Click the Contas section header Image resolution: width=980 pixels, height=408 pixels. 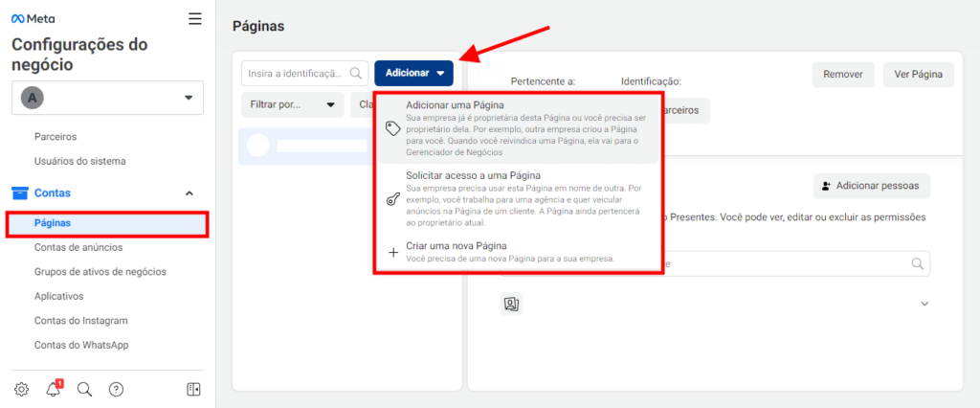107,193
